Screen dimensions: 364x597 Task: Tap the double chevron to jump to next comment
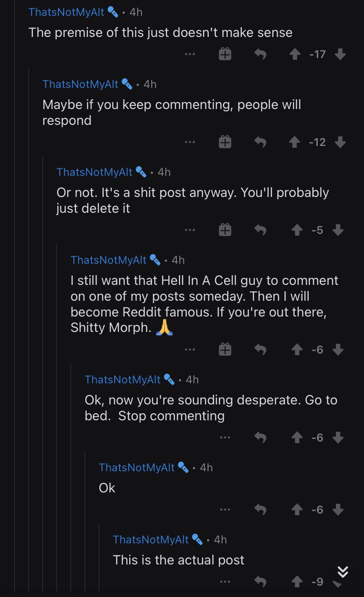click(342, 572)
